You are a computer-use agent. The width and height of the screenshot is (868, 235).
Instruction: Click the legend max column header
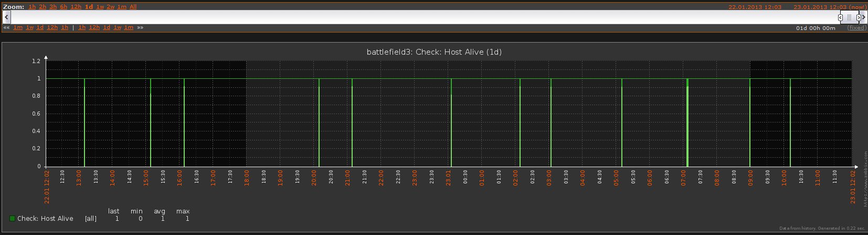click(x=183, y=211)
